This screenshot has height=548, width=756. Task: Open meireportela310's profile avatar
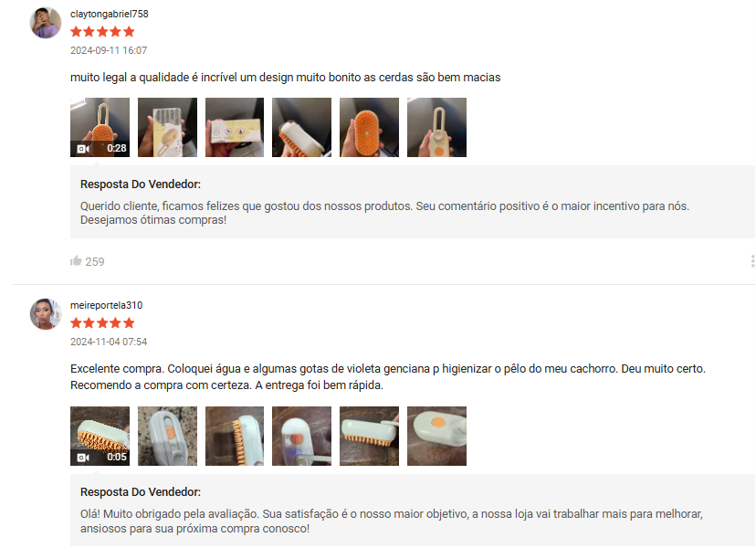[46, 314]
